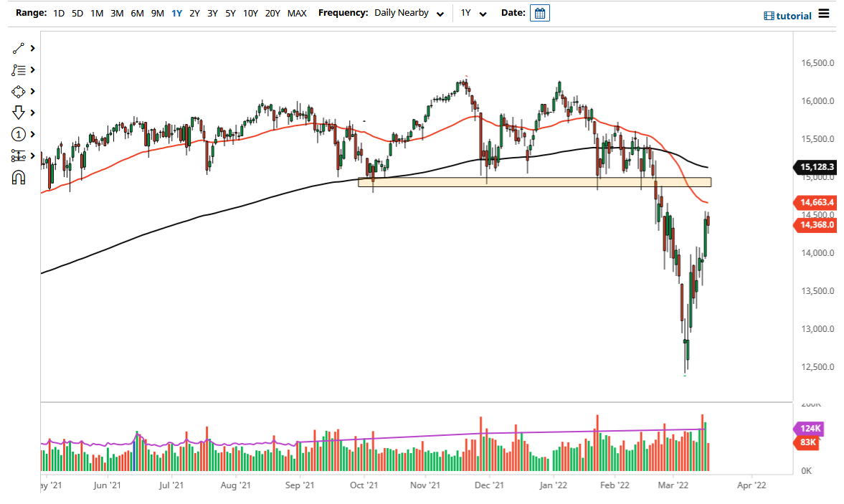Toggle magnet snapping on the drawing sidebar
The height and width of the screenshot is (504, 844).
tap(19, 177)
